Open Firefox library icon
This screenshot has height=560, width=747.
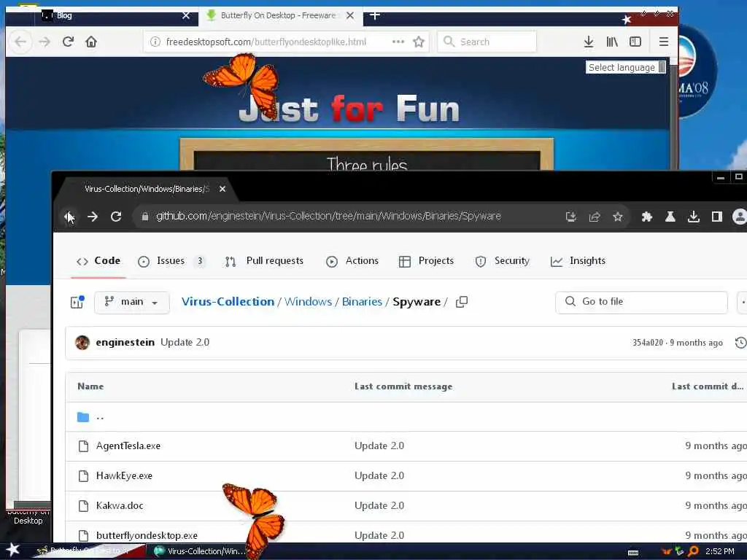(612, 42)
